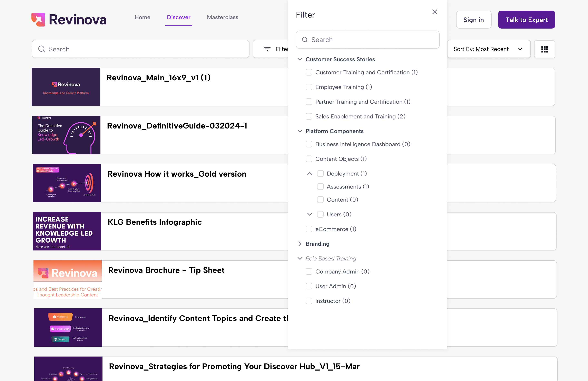Check the Employee Training checkbox
588x381 pixels.
pos(309,87)
